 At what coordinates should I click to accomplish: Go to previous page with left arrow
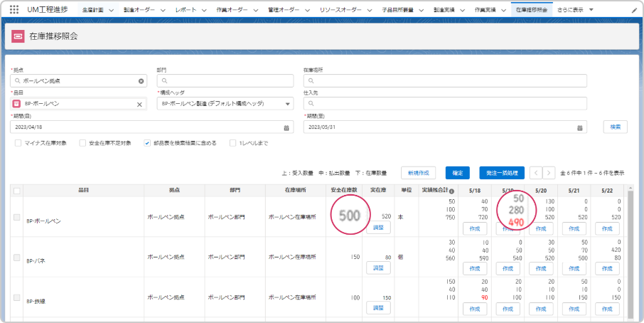point(535,173)
